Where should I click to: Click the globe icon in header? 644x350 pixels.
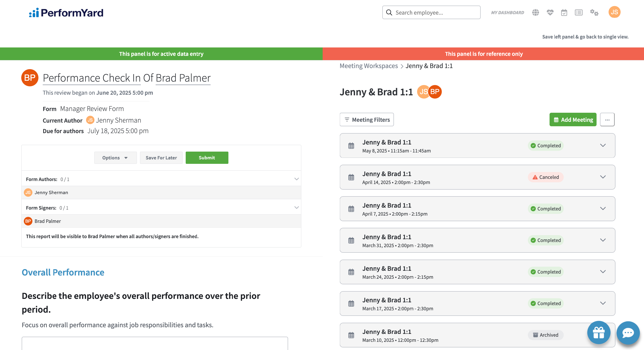(x=535, y=12)
